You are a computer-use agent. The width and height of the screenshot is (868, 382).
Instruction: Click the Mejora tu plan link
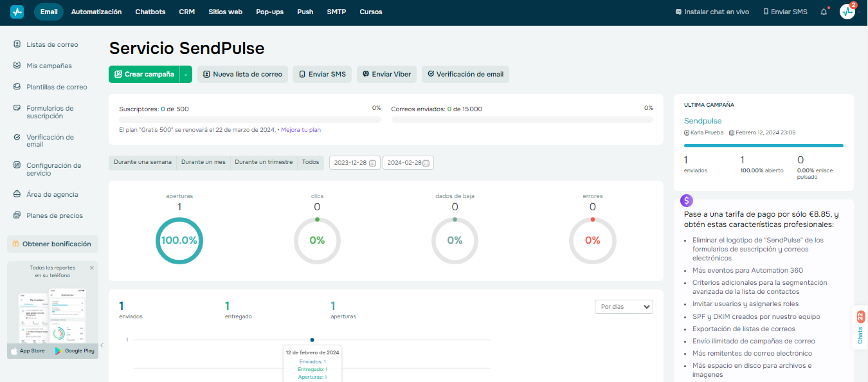(x=301, y=130)
